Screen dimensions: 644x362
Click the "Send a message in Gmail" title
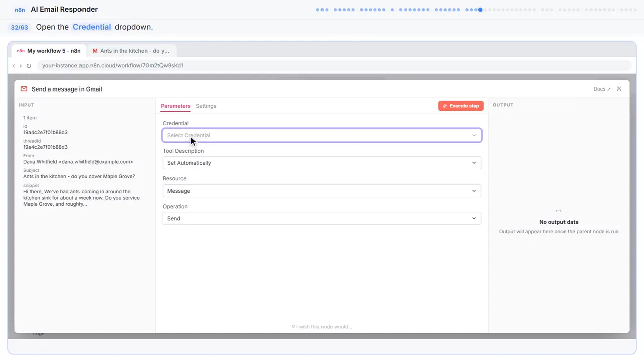pyautogui.click(x=67, y=89)
